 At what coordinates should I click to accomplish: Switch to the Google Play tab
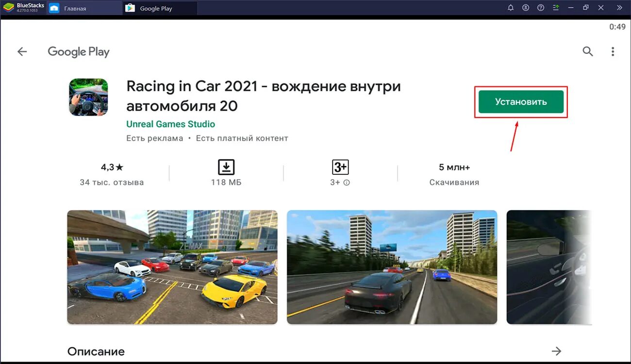160,8
